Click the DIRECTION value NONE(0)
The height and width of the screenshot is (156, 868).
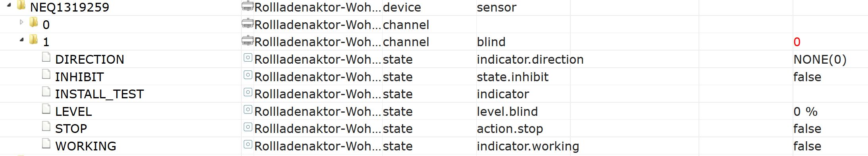tap(820, 60)
